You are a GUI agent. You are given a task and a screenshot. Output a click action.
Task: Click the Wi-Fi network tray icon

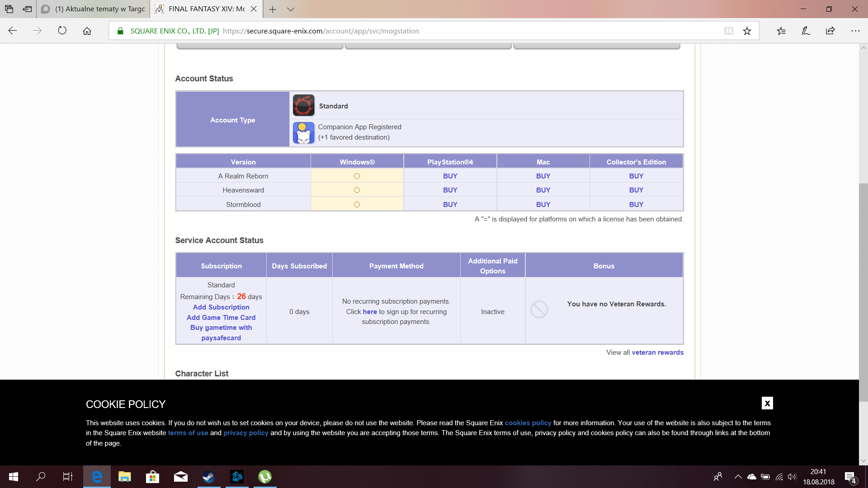tap(779, 477)
